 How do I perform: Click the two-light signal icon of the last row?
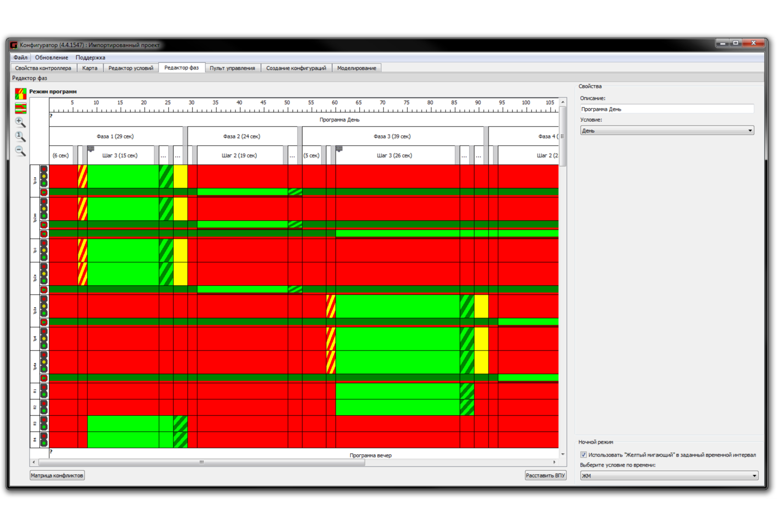pyautogui.click(x=44, y=439)
